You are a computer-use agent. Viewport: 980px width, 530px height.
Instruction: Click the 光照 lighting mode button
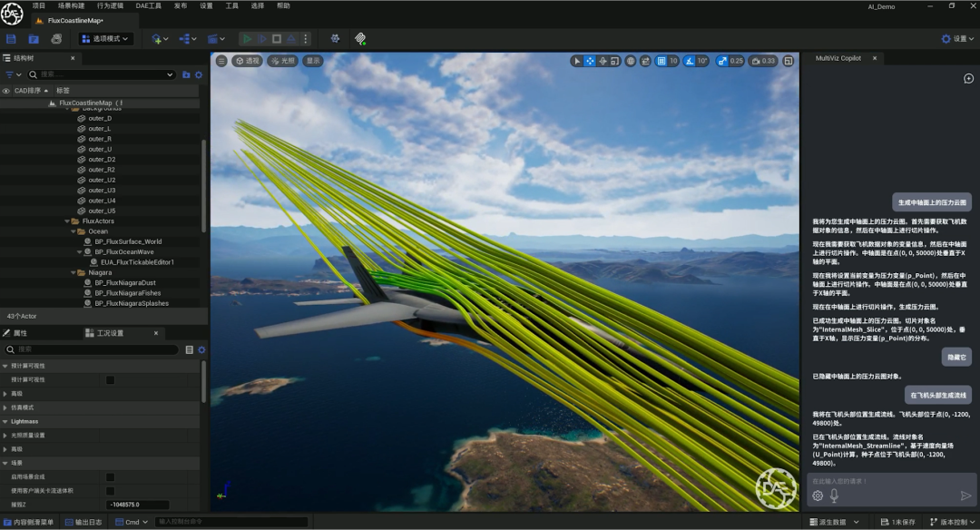pyautogui.click(x=282, y=61)
